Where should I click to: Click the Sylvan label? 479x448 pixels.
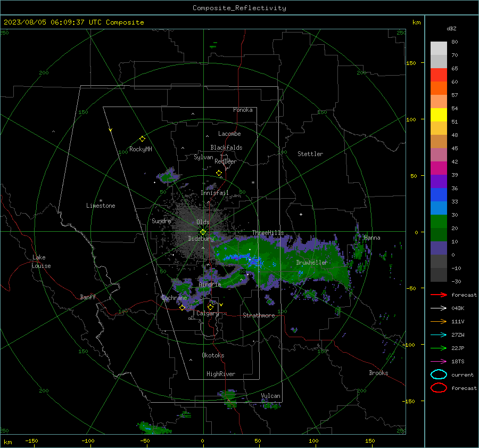coord(203,157)
